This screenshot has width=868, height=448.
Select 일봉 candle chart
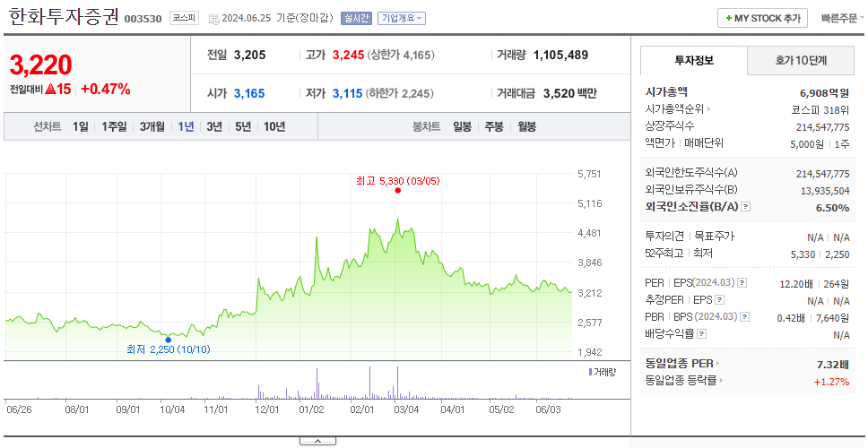click(x=462, y=126)
